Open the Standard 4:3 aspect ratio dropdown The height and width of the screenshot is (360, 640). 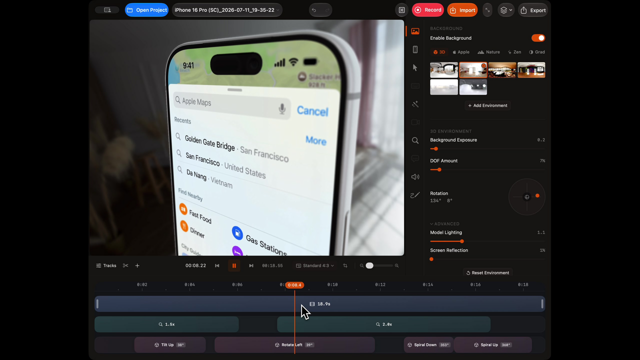coord(315,266)
